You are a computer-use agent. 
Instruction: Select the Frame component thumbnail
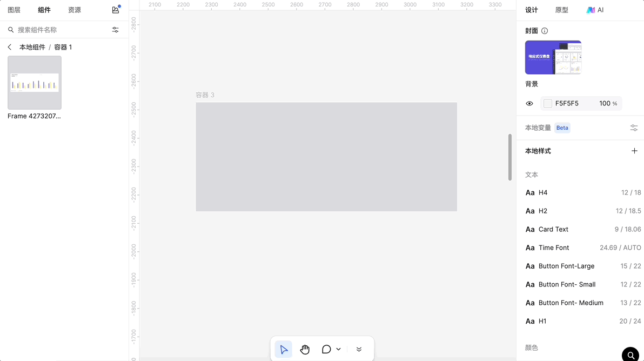tap(35, 83)
